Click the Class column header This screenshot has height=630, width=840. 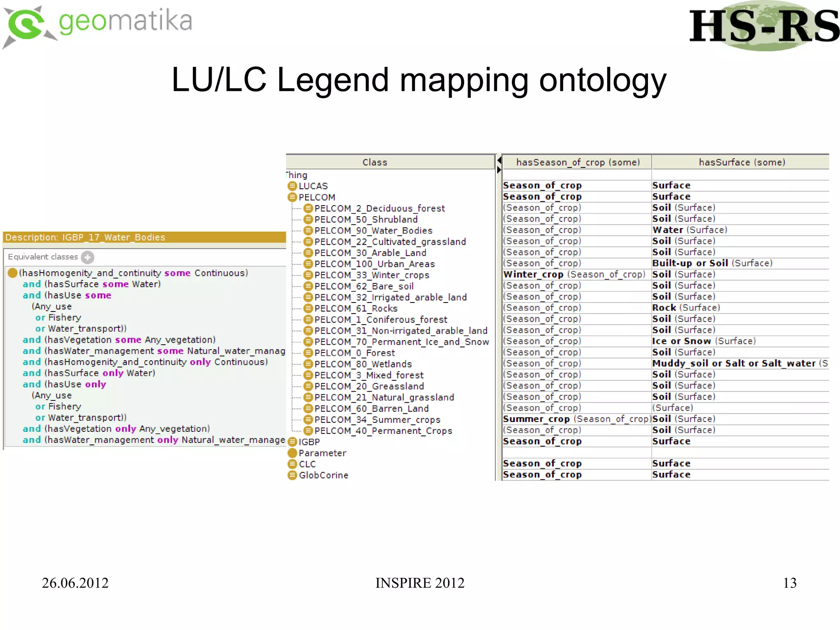click(390, 162)
